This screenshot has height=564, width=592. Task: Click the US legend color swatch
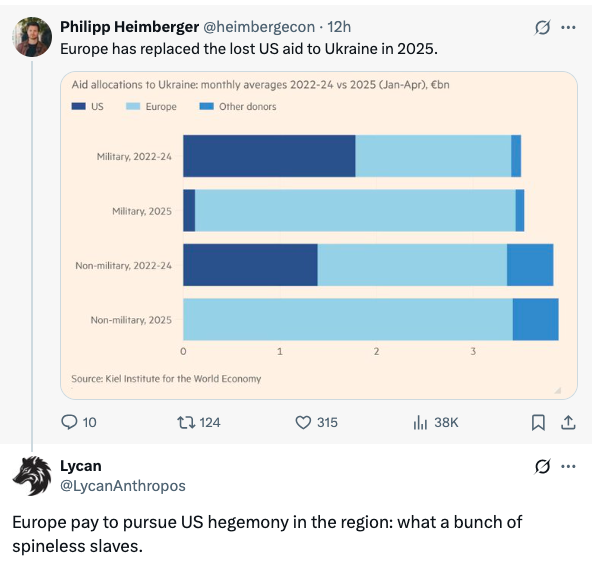[x=79, y=106]
